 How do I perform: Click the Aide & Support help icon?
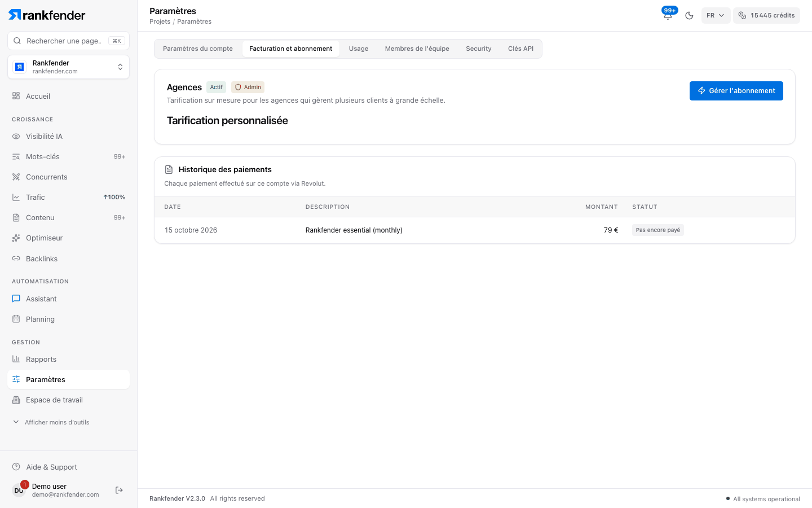pos(16,467)
